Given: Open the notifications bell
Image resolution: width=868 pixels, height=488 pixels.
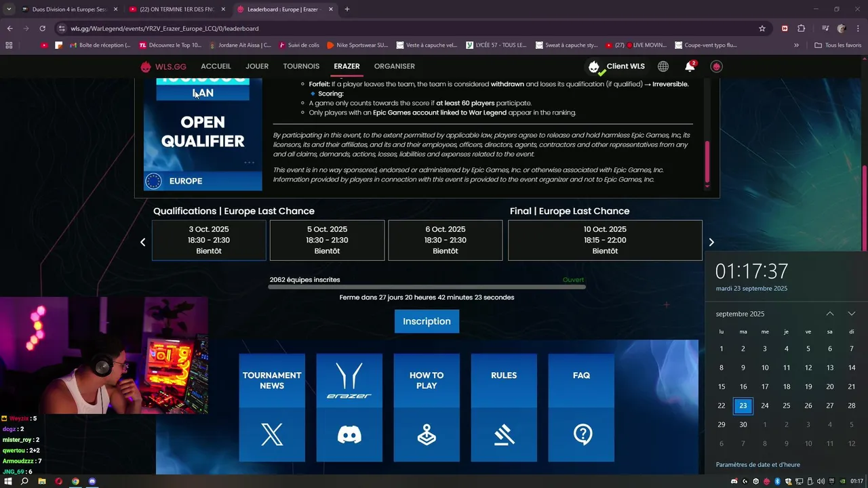Looking at the screenshot, I should tap(690, 66).
